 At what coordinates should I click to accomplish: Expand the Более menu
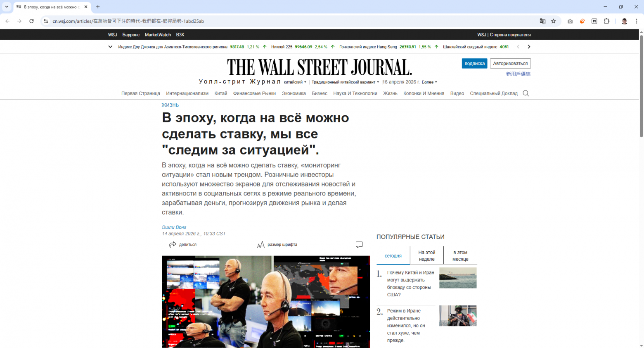click(428, 82)
